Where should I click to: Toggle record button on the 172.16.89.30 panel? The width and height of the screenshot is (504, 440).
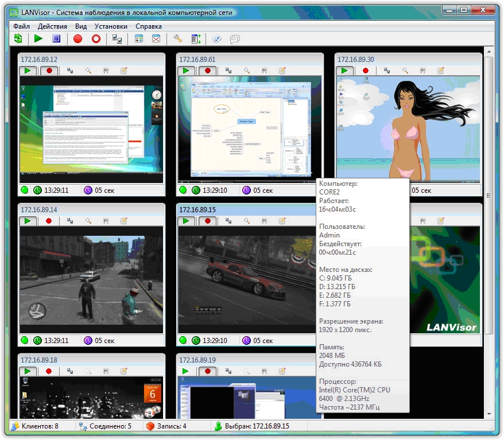point(365,71)
